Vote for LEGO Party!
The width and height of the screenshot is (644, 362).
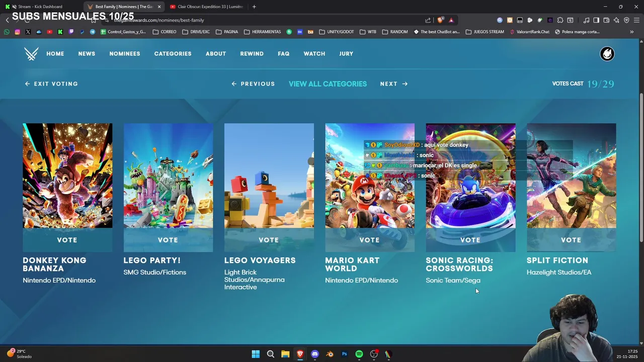(x=168, y=240)
